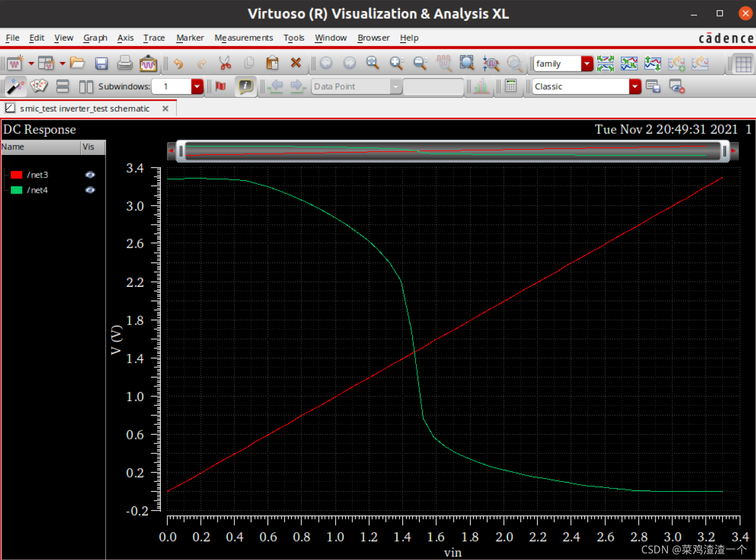This screenshot has width=756, height=560.
Task: Select the /net4 trace name in legend
Action: [37, 190]
